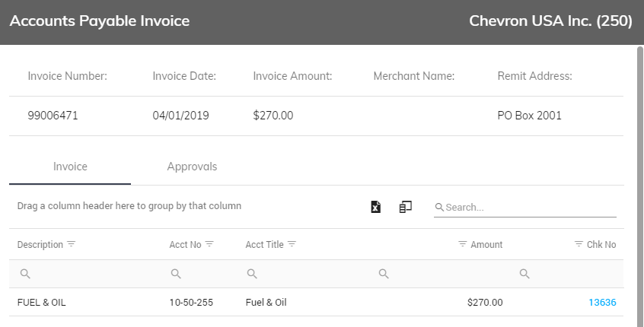This screenshot has height=327, width=644.
Task: Click Amount column filter search icon
Action: [x=384, y=274]
